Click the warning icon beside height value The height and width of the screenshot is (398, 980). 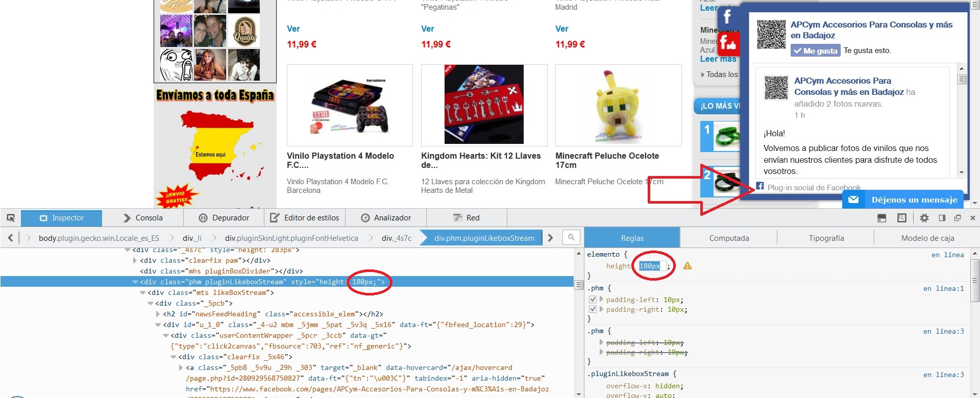688,265
